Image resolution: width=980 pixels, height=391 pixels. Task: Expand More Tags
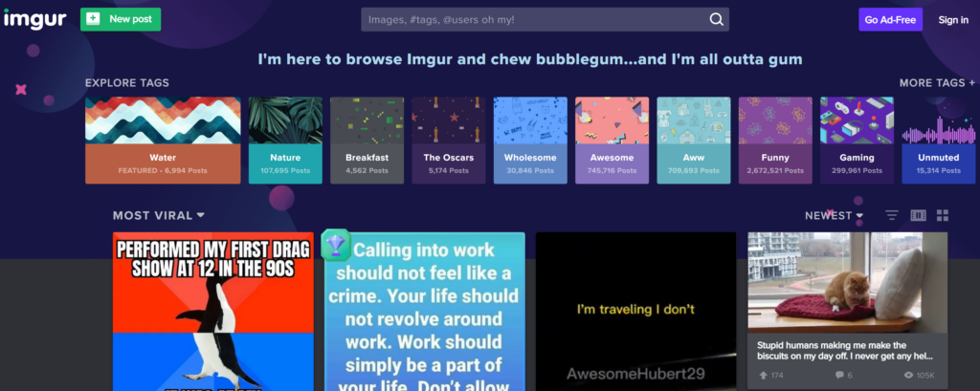click(x=937, y=83)
